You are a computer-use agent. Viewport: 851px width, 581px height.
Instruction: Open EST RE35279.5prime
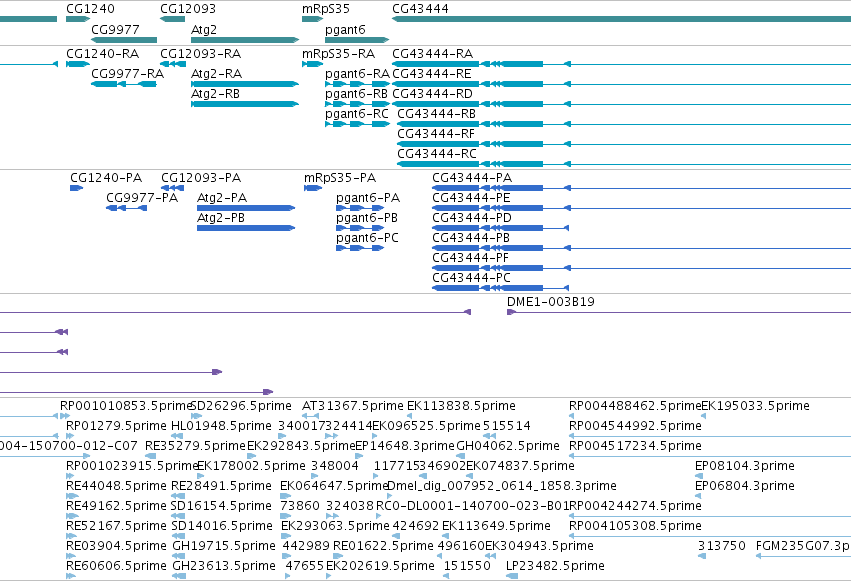[195, 446]
